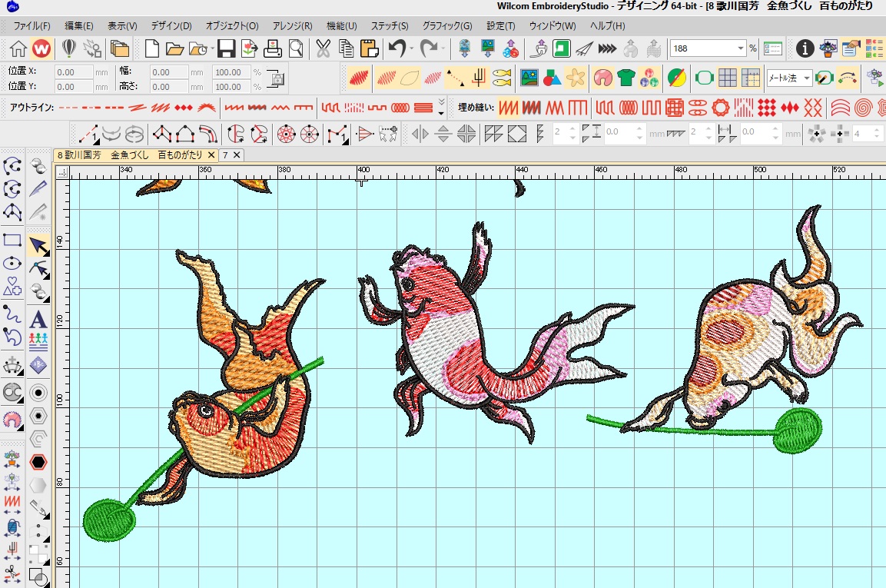This screenshot has width=886, height=588.
Task: Toggle the aspect ratio lock icon
Action: 276,78
